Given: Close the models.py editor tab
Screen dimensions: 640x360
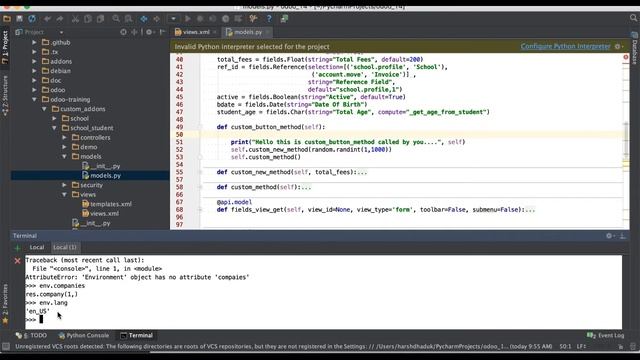Looking at the screenshot, I should (268, 32).
